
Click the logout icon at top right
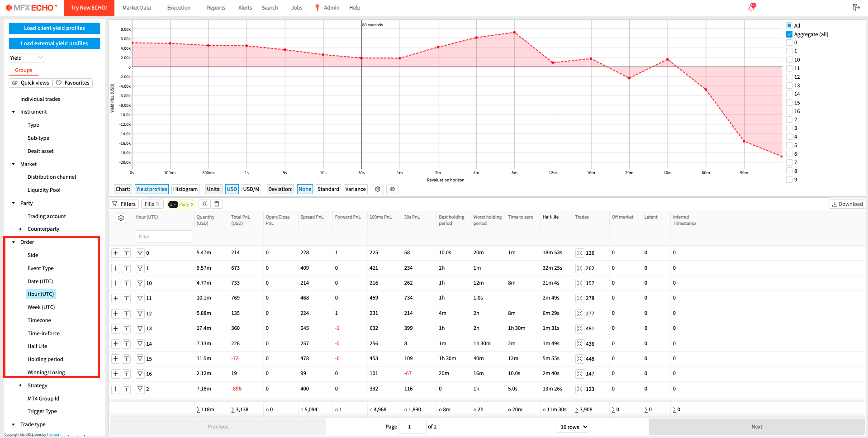(856, 7)
